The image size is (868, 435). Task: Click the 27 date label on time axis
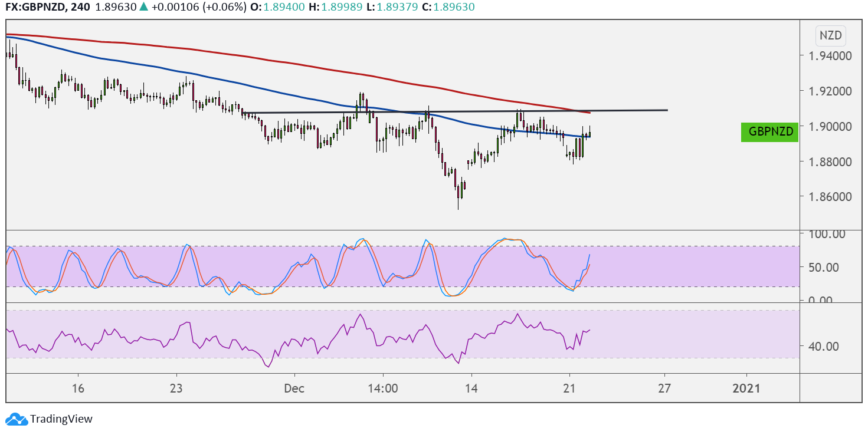[665, 389]
